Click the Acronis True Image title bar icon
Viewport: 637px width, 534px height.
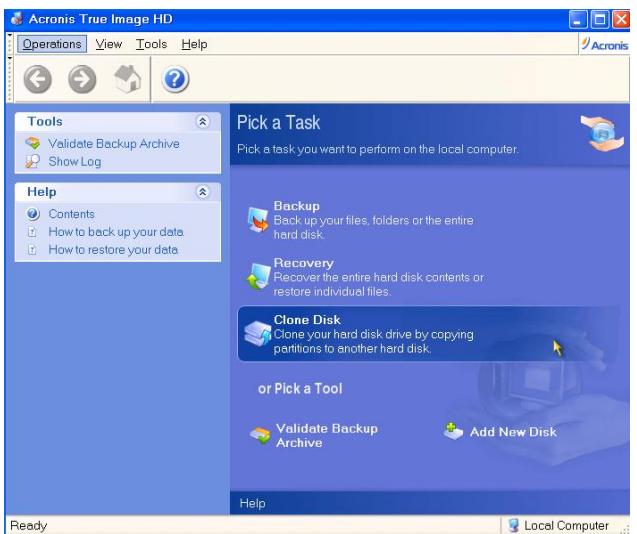(x=17, y=19)
